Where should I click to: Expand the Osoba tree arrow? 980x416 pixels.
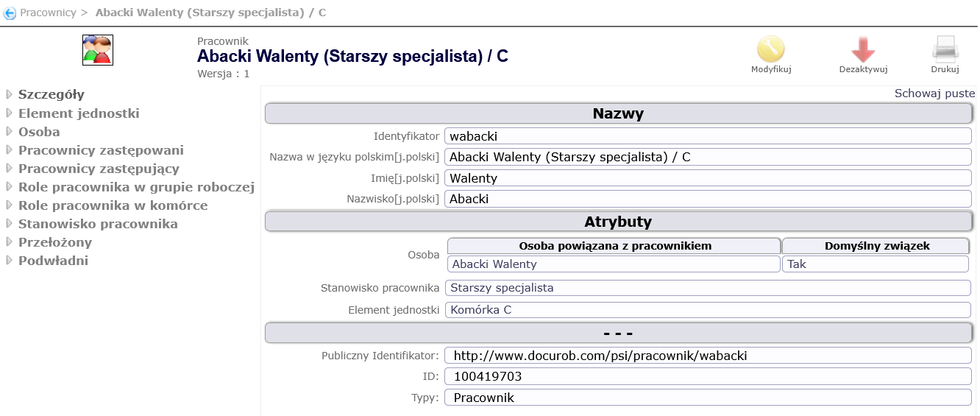point(9,132)
